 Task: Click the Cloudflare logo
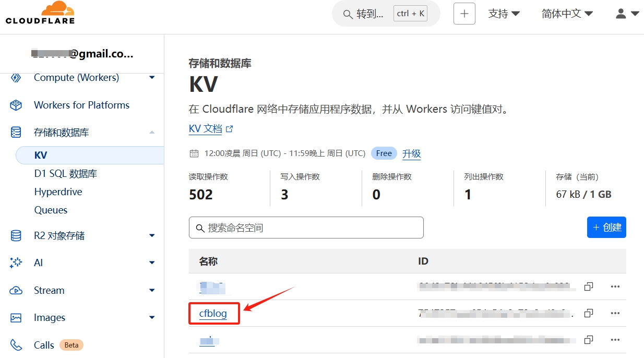click(x=40, y=11)
